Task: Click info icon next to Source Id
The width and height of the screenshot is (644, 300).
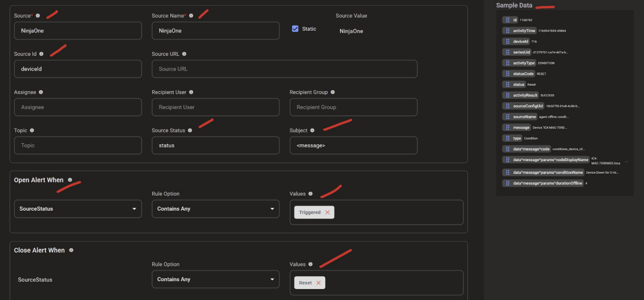Action: tap(42, 54)
